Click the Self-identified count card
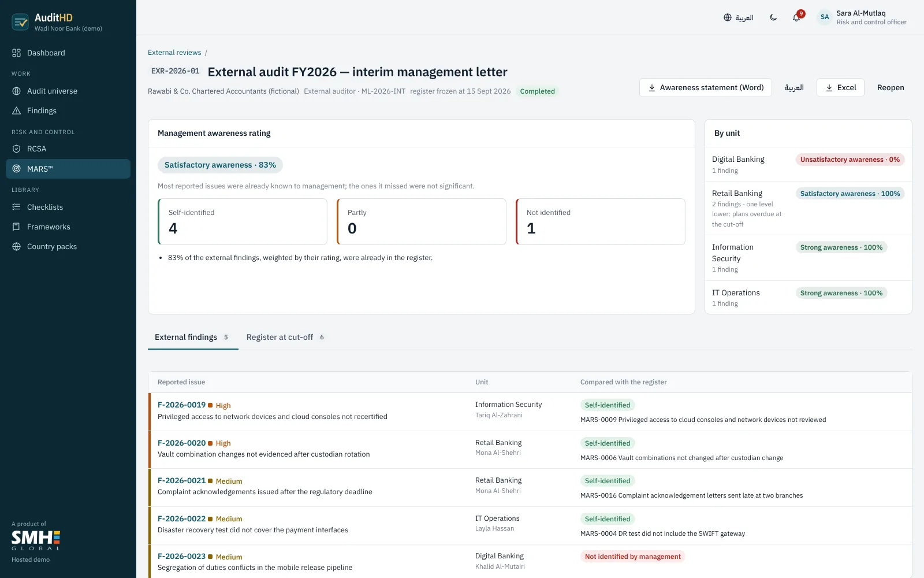924x578 pixels. pyautogui.click(x=243, y=222)
